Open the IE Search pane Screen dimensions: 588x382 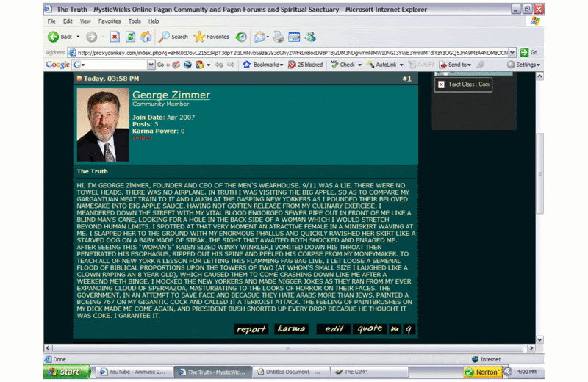pos(173,37)
